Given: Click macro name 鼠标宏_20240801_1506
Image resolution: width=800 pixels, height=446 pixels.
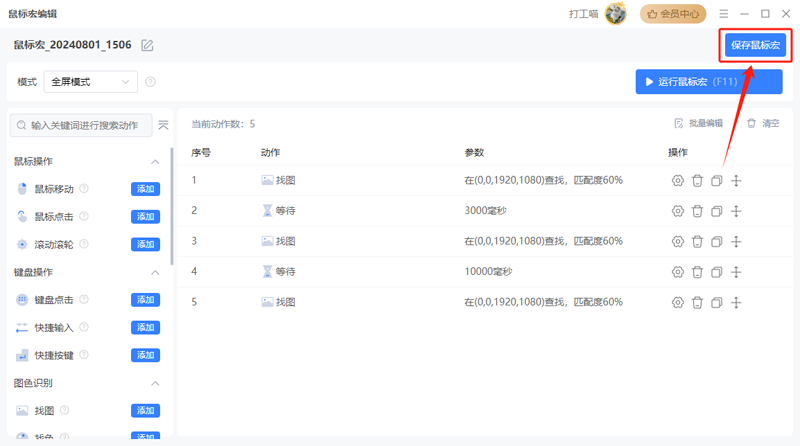Looking at the screenshot, I should tap(72, 45).
